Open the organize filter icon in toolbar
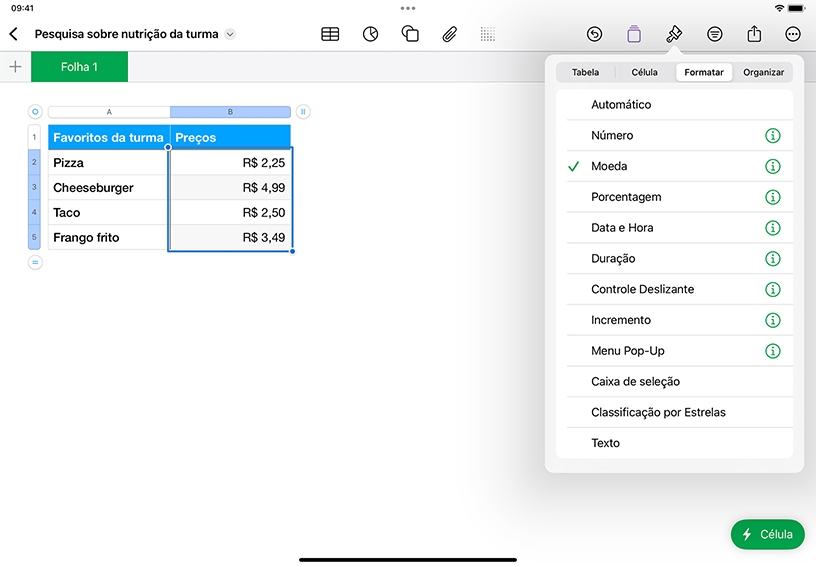 (715, 34)
